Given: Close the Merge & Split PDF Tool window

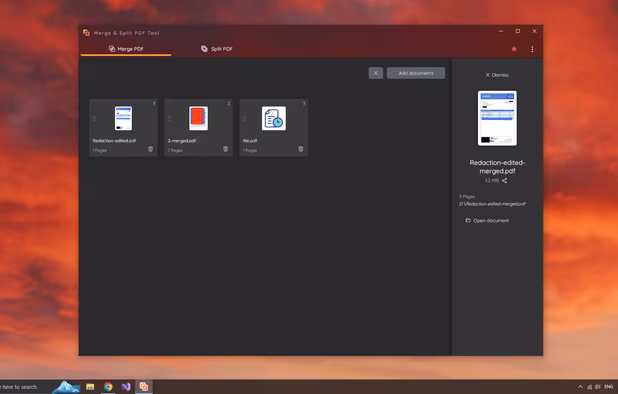Looking at the screenshot, I should tap(534, 31).
